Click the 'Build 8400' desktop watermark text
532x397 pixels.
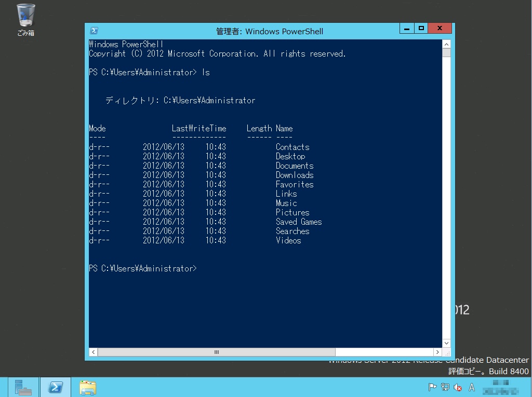(x=509, y=371)
